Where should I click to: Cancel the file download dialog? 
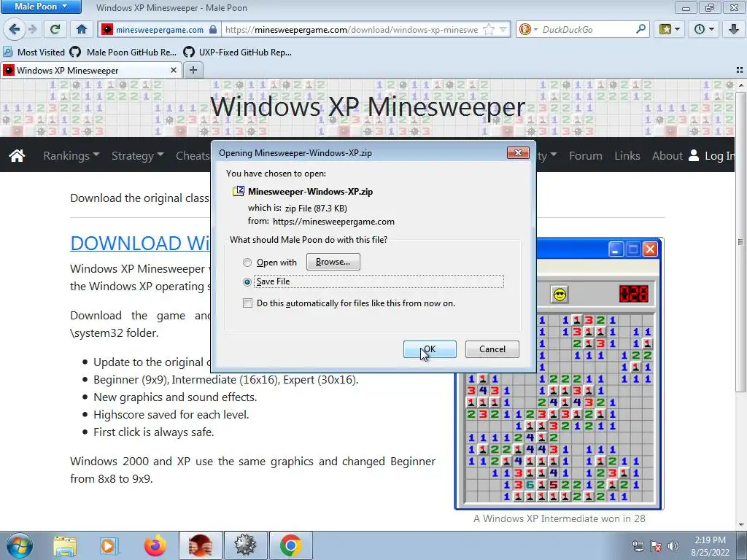pyautogui.click(x=492, y=349)
